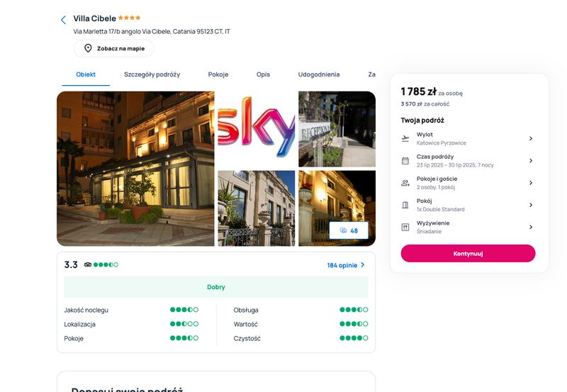Click the Via Marletta address line
567x392 pixels.
tap(152, 31)
